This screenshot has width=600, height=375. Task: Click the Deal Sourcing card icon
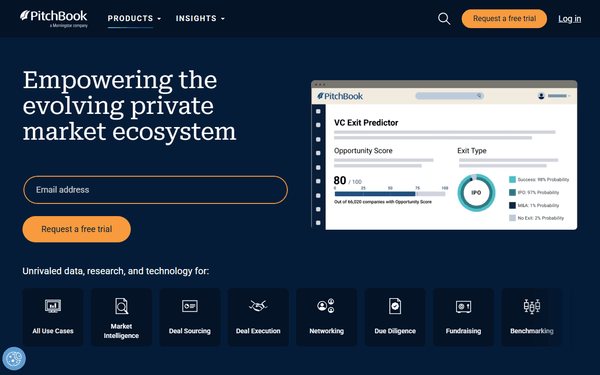coord(190,306)
